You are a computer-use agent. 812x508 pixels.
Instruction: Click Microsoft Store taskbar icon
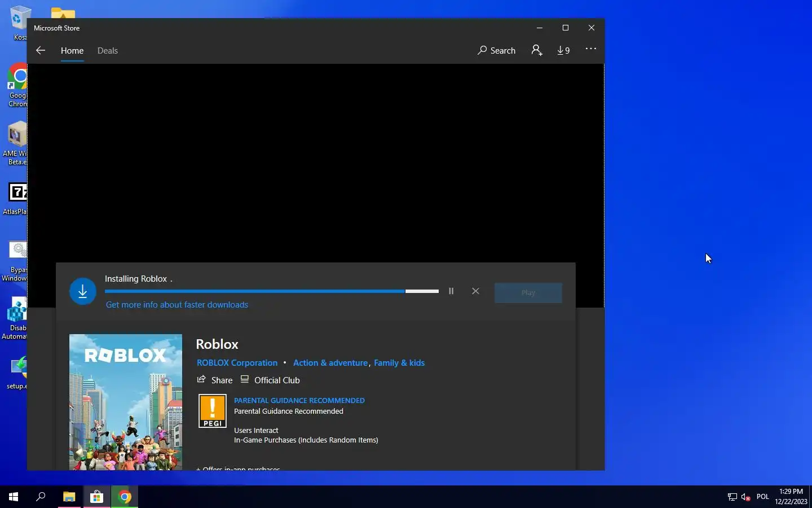click(x=97, y=497)
